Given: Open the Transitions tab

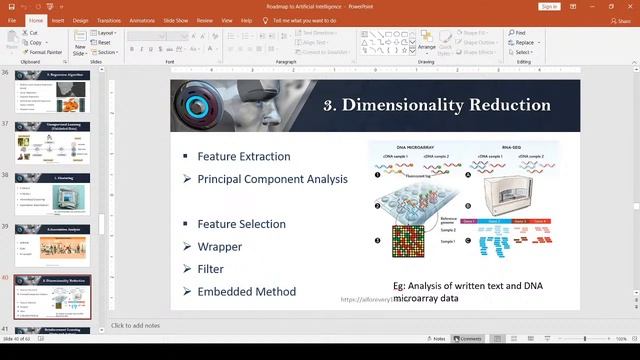Looking at the screenshot, I should pyautogui.click(x=109, y=20).
